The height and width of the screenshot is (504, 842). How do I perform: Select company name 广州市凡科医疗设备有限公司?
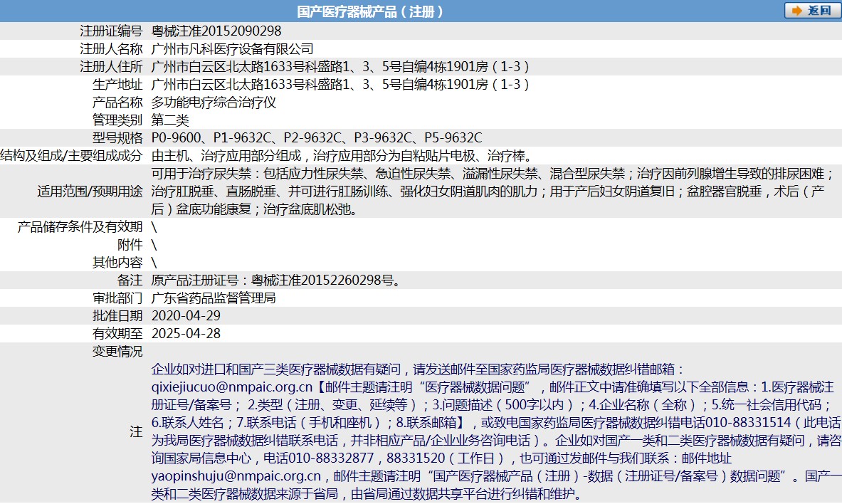233,49
